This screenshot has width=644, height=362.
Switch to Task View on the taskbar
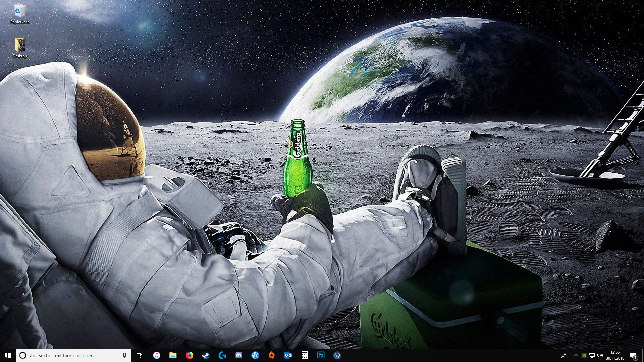coord(139,355)
